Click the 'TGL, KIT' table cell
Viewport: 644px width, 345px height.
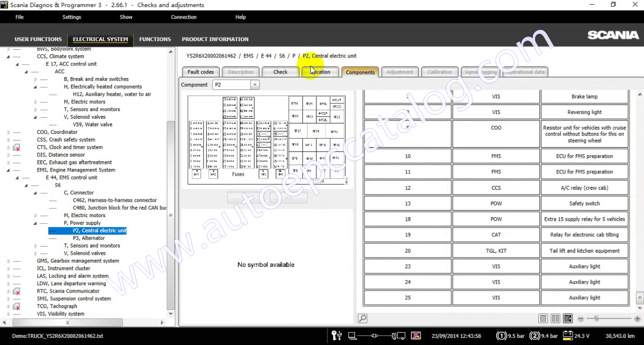point(496,251)
